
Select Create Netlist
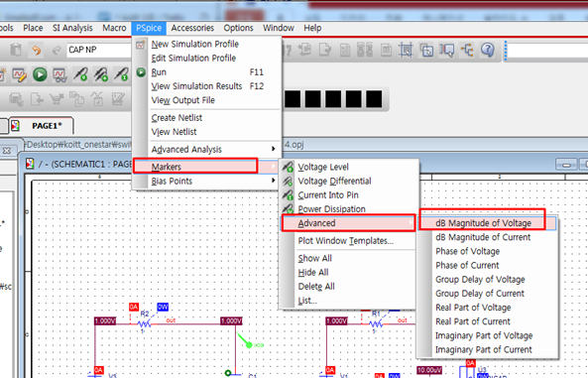click(176, 118)
